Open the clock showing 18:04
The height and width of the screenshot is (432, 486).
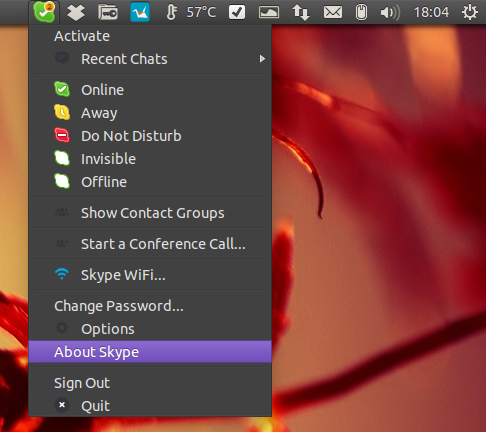point(431,13)
